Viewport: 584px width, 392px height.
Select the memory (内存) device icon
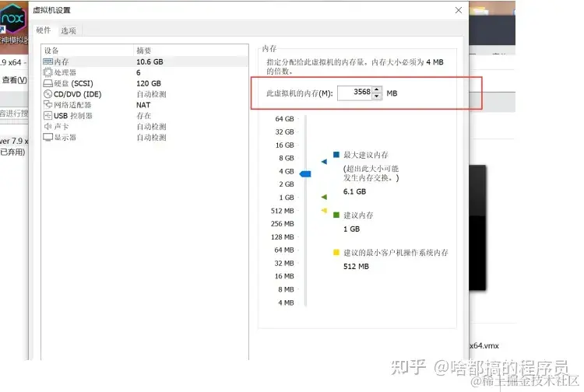48,61
